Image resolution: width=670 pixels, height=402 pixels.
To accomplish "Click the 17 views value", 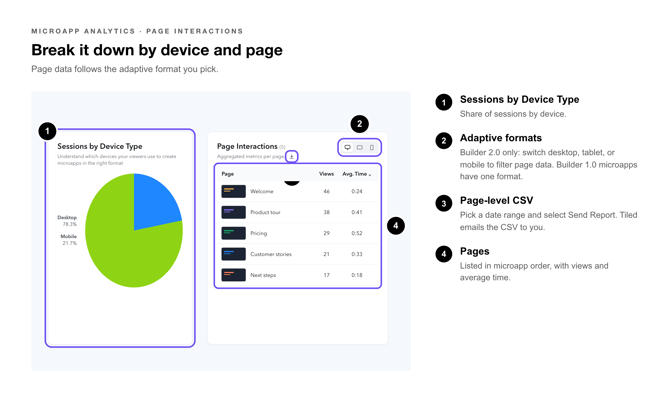I will tap(326, 275).
